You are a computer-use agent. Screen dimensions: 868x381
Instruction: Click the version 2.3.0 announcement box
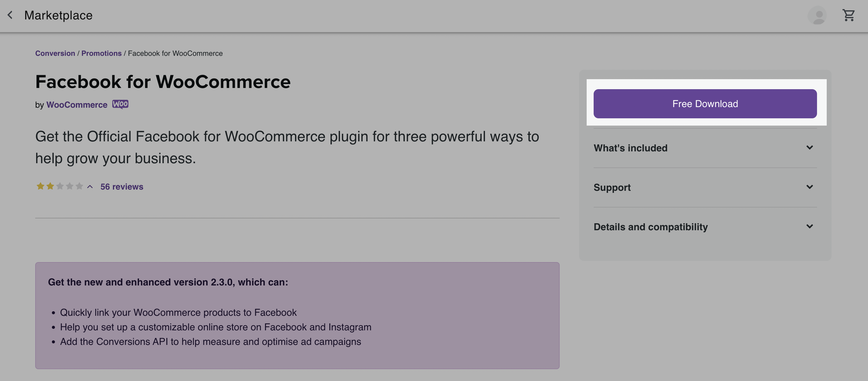pos(297,316)
